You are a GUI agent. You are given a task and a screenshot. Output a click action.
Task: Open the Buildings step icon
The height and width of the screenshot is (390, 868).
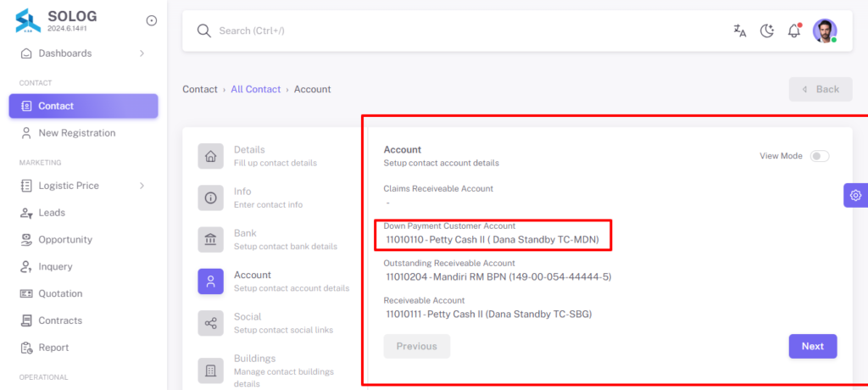coord(211,370)
